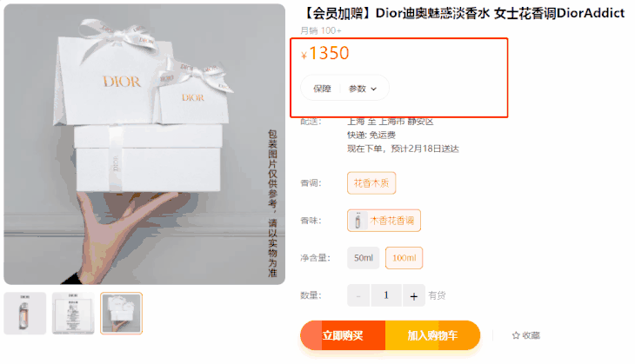
Task: Click the main Dior gift box image
Action: coord(144,144)
